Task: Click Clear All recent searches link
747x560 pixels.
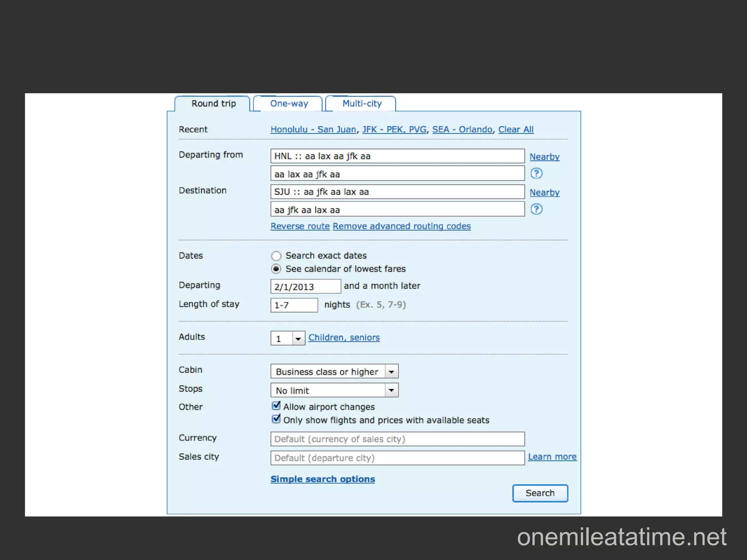Action: tap(516, 130)
